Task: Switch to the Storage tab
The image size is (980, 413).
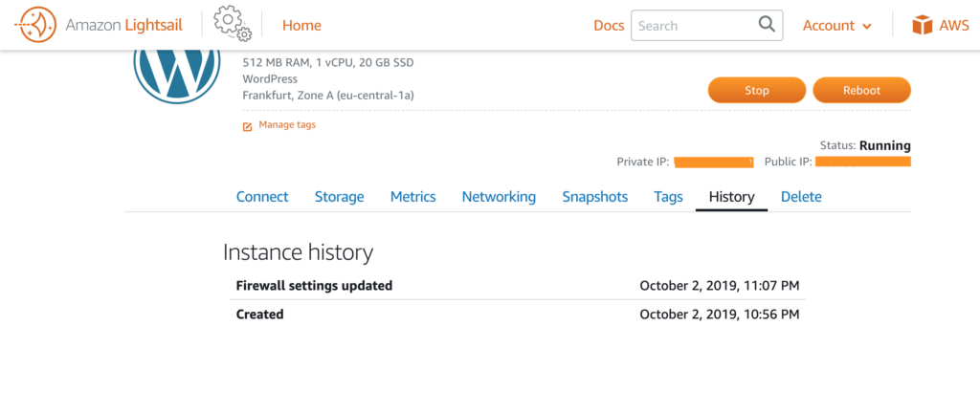Action: click(340, 197)
